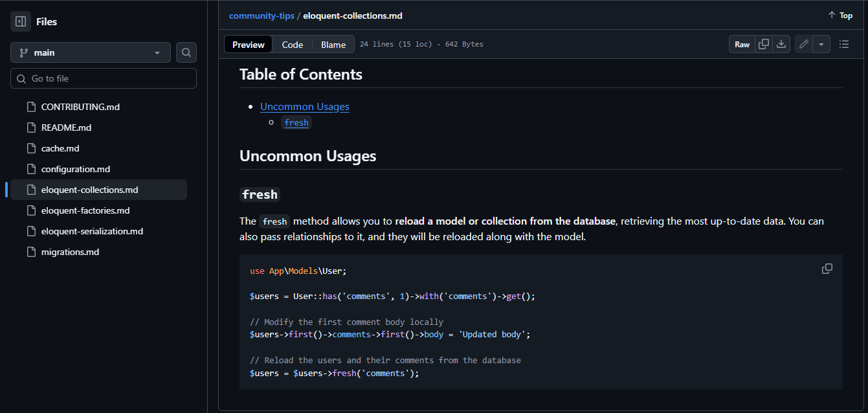Click the Raw button
This screenshot has height=413, width=868.
click(x=742, y=44)
